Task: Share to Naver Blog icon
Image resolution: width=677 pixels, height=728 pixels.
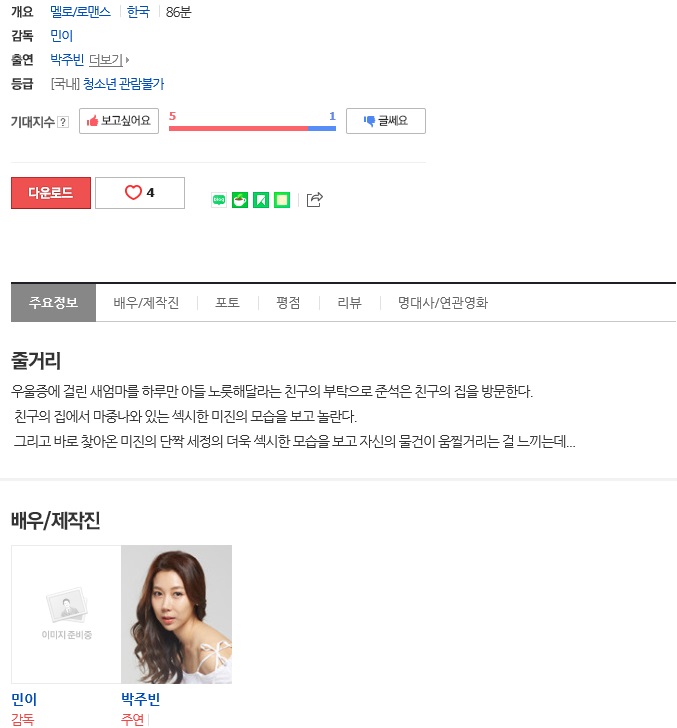Action: tap(219, 200)
